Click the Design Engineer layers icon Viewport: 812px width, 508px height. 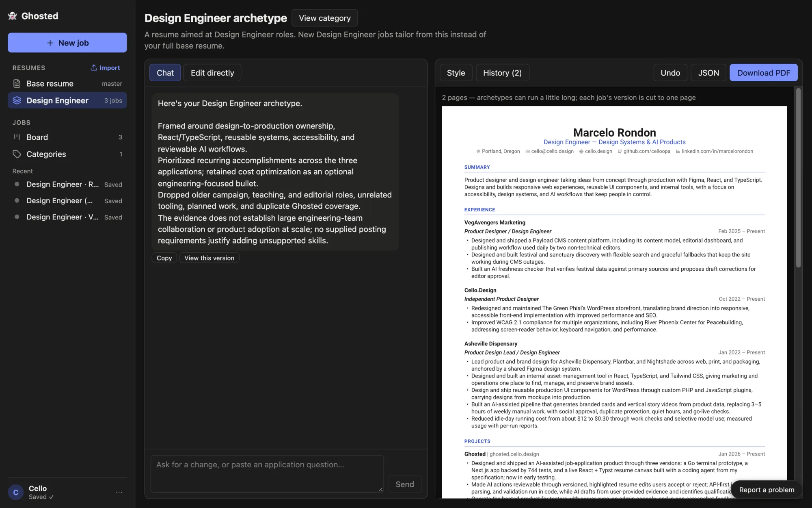tap(17, 100)
